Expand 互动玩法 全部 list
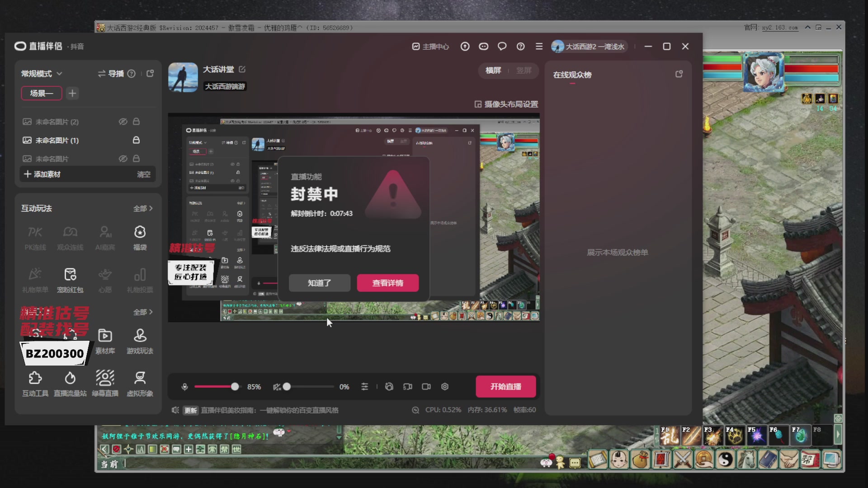 [x=143, y=208]
